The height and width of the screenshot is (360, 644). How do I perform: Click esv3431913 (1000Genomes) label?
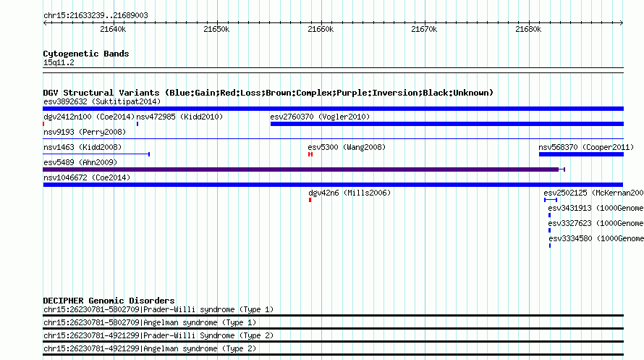click(x=596, y=208)
